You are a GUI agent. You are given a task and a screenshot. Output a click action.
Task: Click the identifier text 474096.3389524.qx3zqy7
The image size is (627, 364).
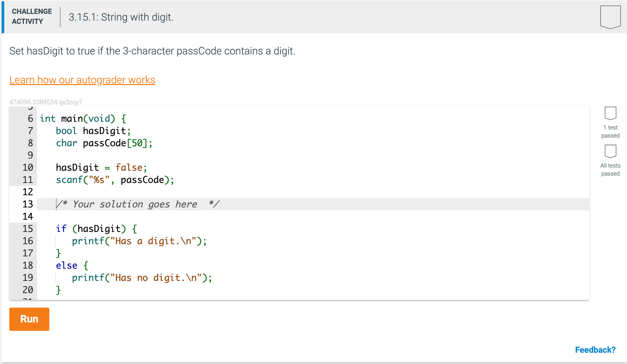(x=46, y=102)
